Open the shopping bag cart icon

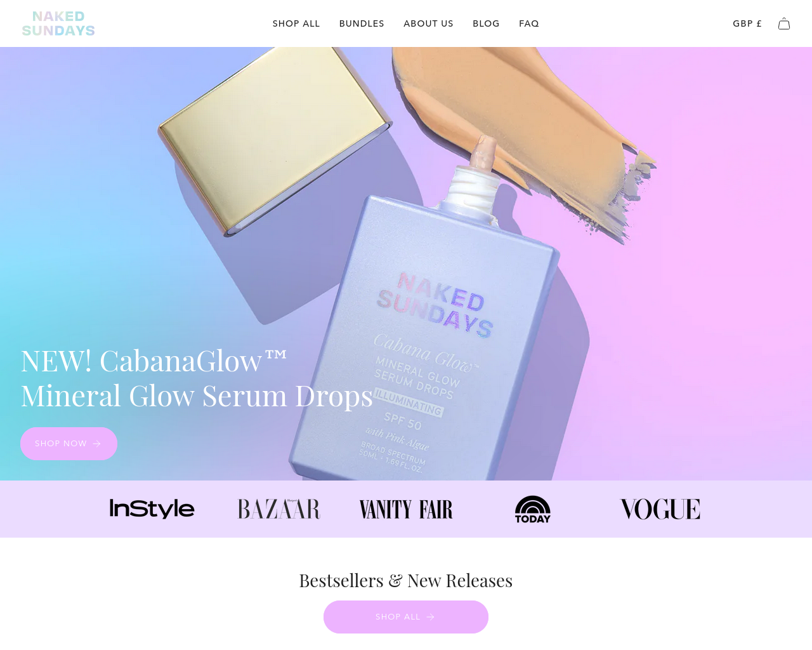[784, 23]
